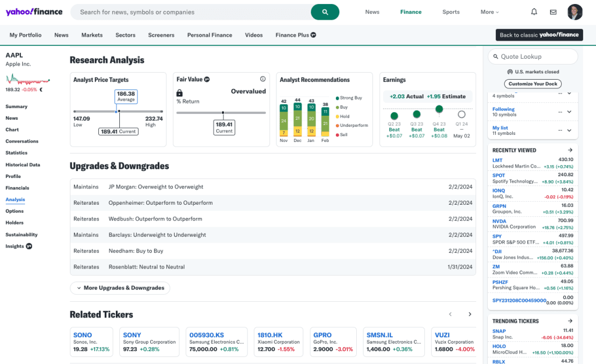Click the Finance Plus badge icon
Viewport: 596px width, 364px height.
313,35
